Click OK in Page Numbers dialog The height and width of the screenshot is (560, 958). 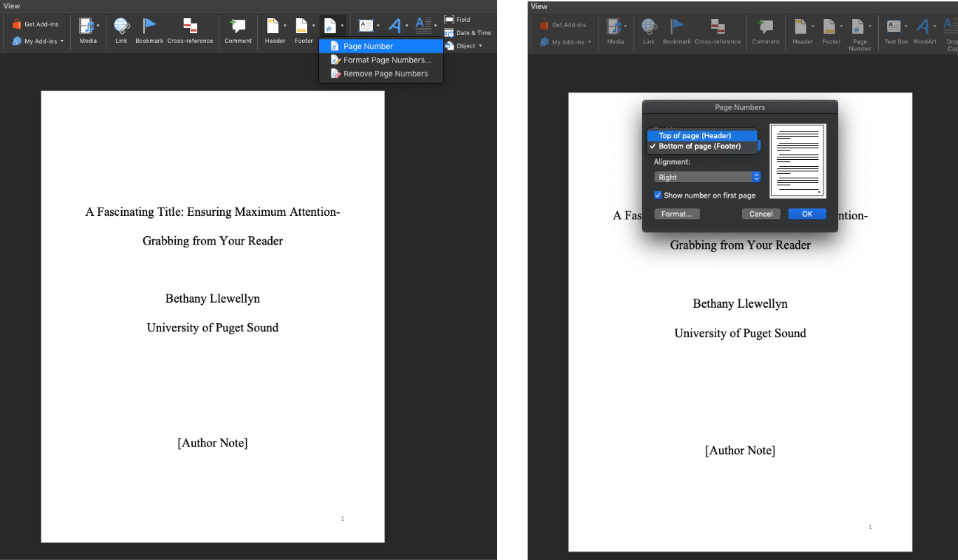807,214
